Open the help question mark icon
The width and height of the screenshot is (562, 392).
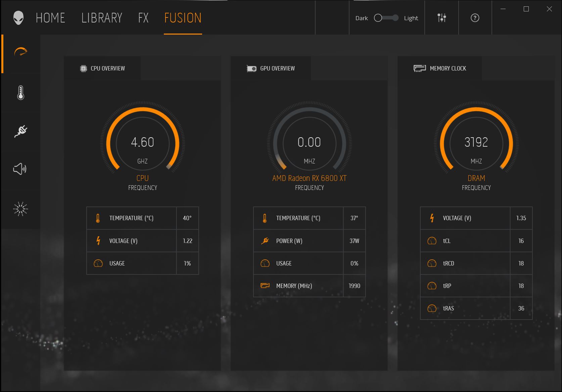475,18
